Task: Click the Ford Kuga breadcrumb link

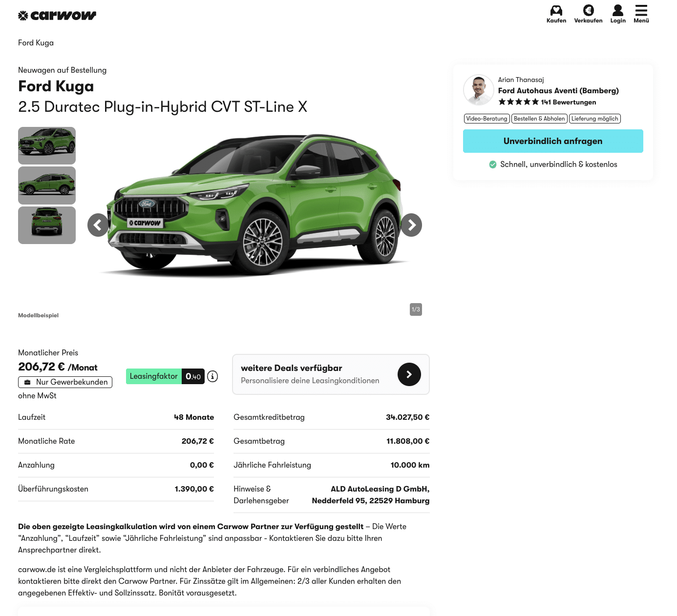Action: coord(36,43)
